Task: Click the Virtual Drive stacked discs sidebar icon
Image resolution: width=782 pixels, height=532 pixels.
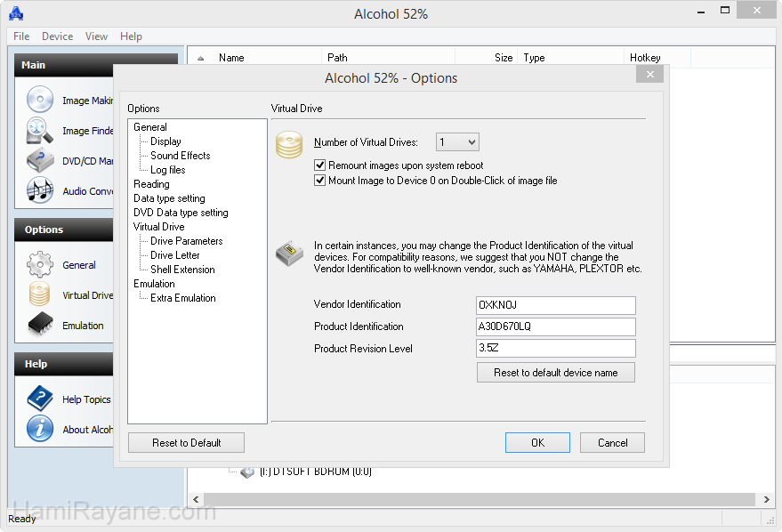Action: pos(39,294)
